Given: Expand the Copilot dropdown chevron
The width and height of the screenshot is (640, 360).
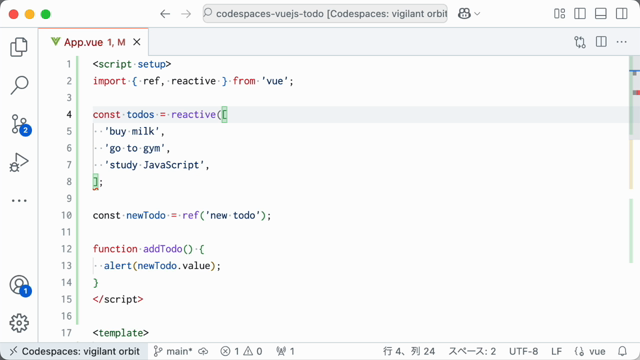Looking at the screenshot, I should tap(477, 14).
